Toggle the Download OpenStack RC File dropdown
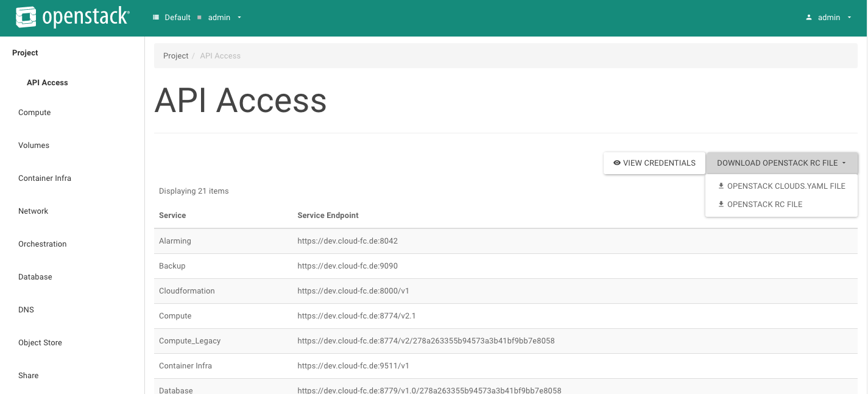Image resolution: width=868 pixels, height=394 pixels. coord(782,163)
